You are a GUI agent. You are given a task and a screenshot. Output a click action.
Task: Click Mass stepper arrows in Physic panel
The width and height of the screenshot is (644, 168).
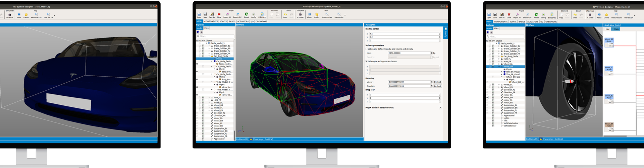(x=431, y=53)
